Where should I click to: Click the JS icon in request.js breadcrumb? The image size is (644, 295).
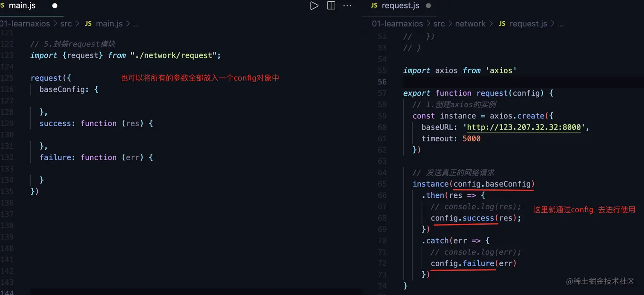[x=502, y=24]
